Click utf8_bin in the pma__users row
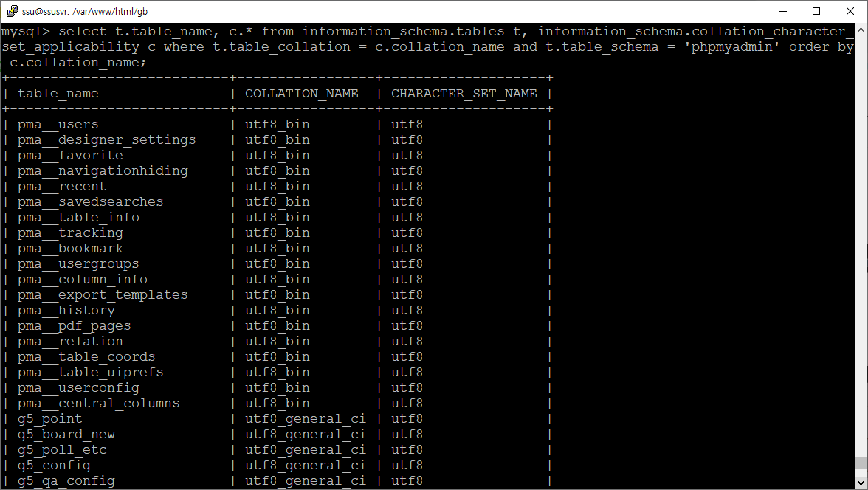The width and height of the screenshot is (868, 490). coord(278,125)
